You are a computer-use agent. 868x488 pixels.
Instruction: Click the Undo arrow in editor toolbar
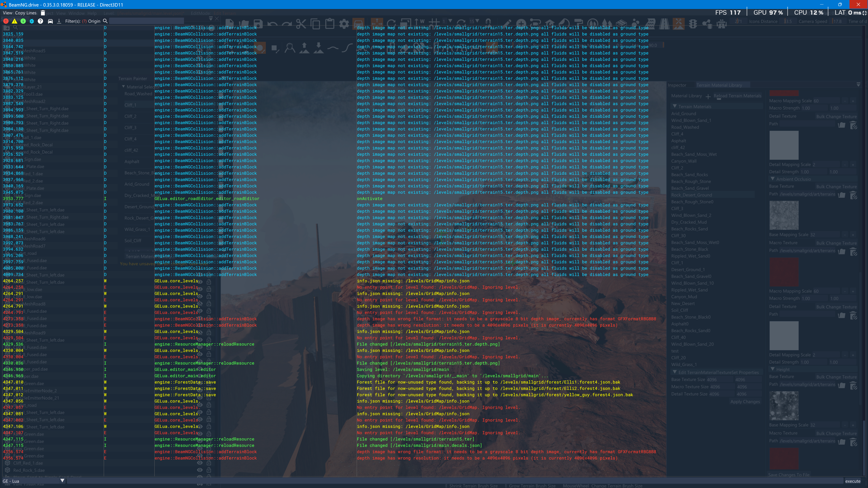[272, 23]
